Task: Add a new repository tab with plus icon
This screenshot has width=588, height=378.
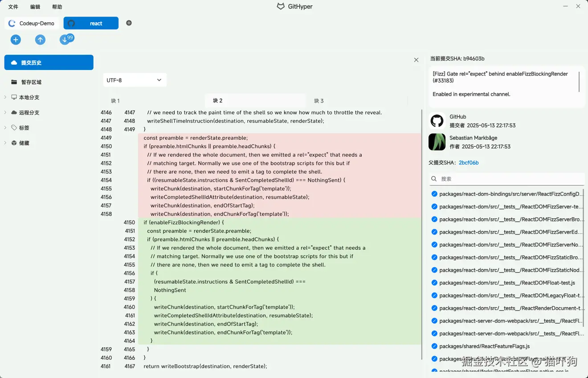Action: coord(129,23)
